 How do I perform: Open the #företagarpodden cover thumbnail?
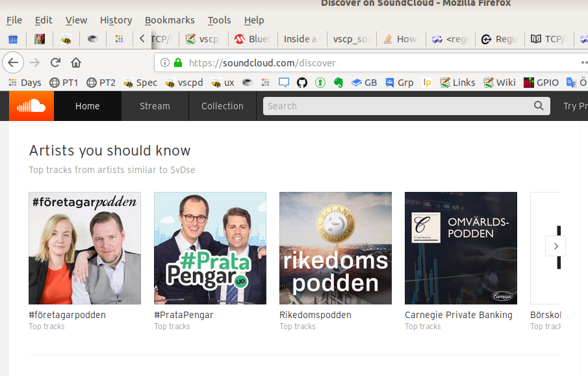pyautogui.click(x=84, y=248)
